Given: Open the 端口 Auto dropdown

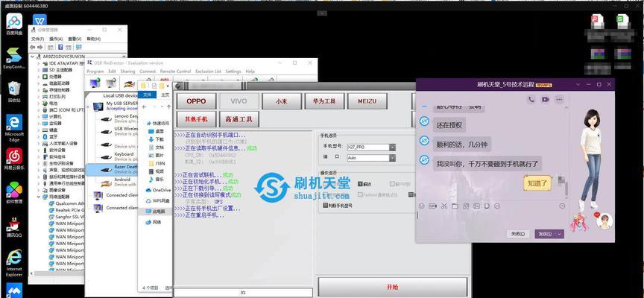Looking at the screenshot, I should (393, 158).
